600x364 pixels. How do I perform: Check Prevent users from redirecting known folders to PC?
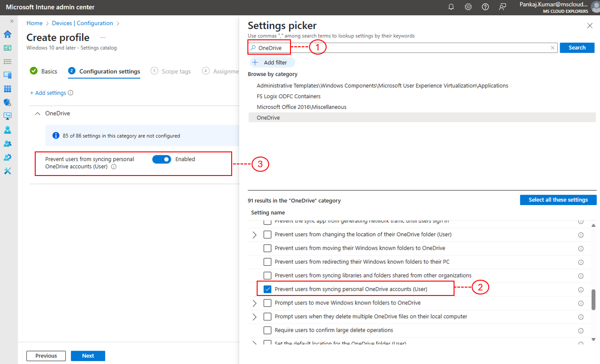(267, 262)
